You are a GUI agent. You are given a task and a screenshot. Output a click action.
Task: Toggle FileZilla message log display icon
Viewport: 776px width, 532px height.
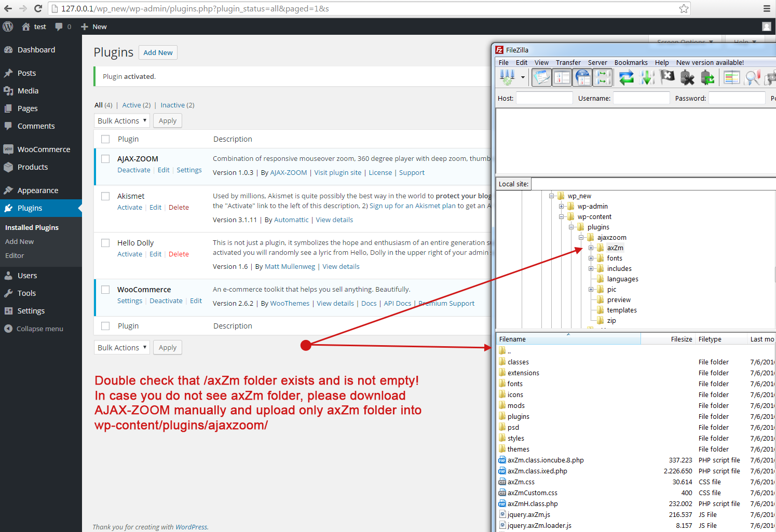coord(541,77)
